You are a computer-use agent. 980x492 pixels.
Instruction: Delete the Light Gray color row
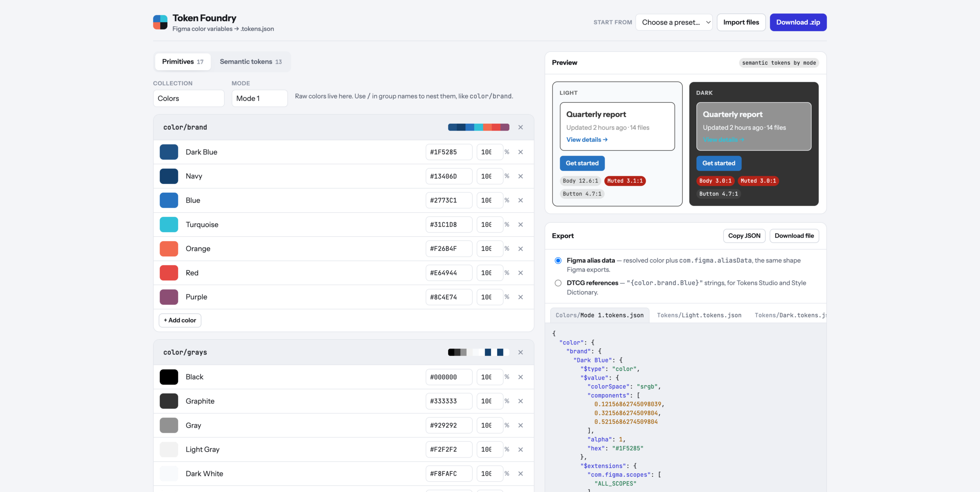click(521, 449)
